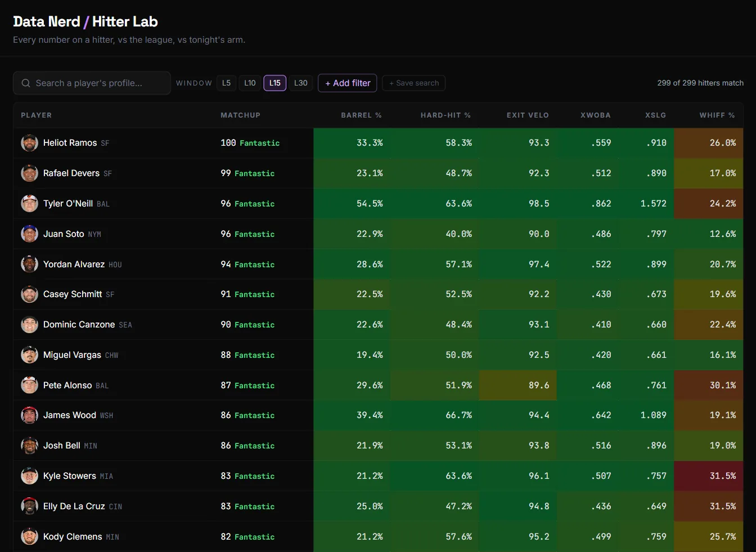
Task: Sort by Whiff % column header
Action: click(717, 115)
